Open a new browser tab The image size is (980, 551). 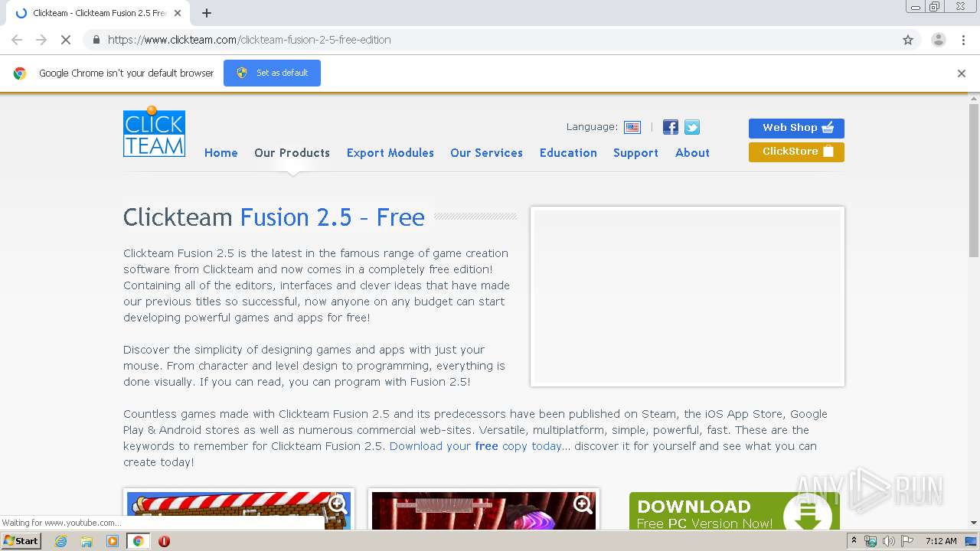tap(207, 13)
